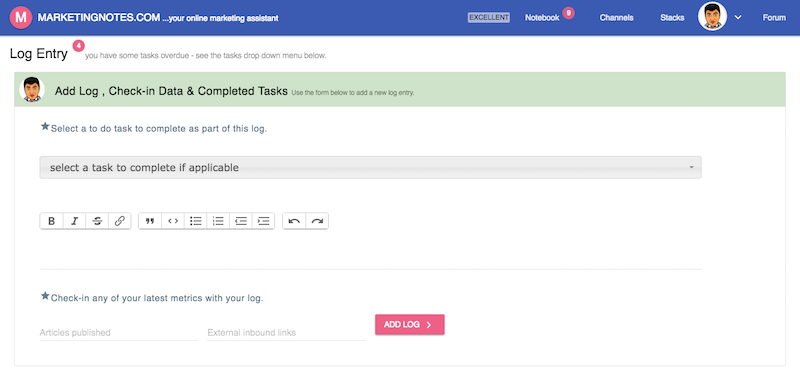
Task: Undo the last edit
Action: click(294, 221)
